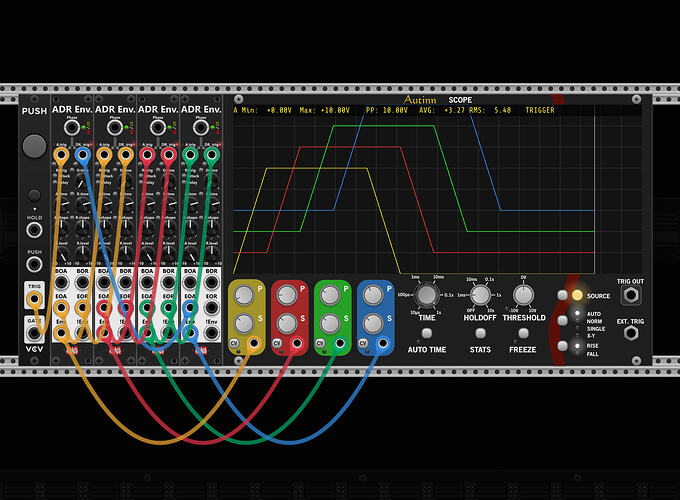Toggle the FREEZE button
This screenshot has width=680, height=500.
523,333
